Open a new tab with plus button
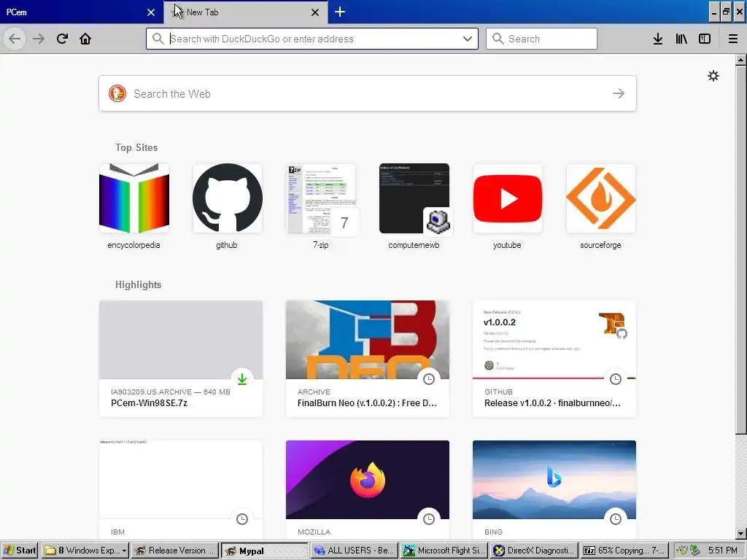747x560 pixels. (340, 12)
